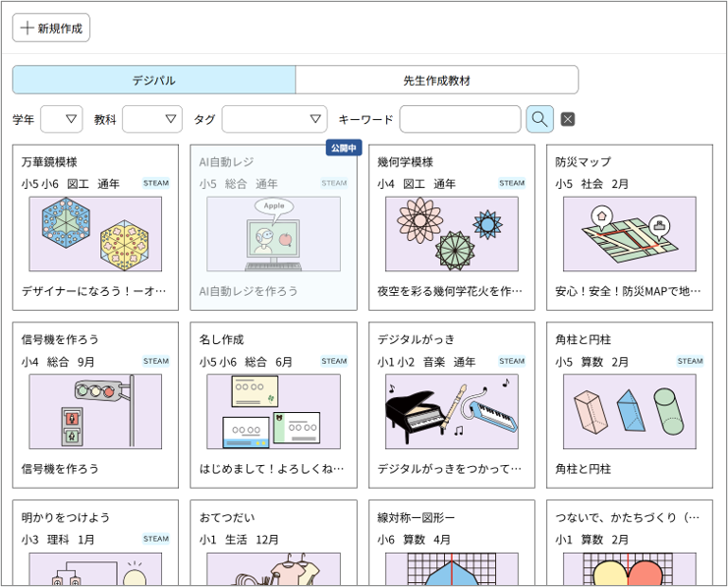The width and height of the screenshot is (728, 587).
Task: Clear filters with the X icon
Action: [568, 120]
